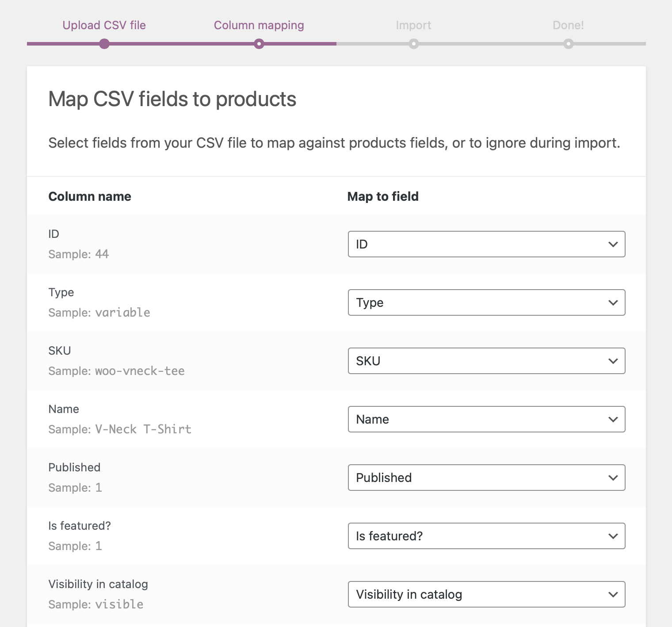Click the Import step label
This screenshot has width=672, height=627.
414,25
